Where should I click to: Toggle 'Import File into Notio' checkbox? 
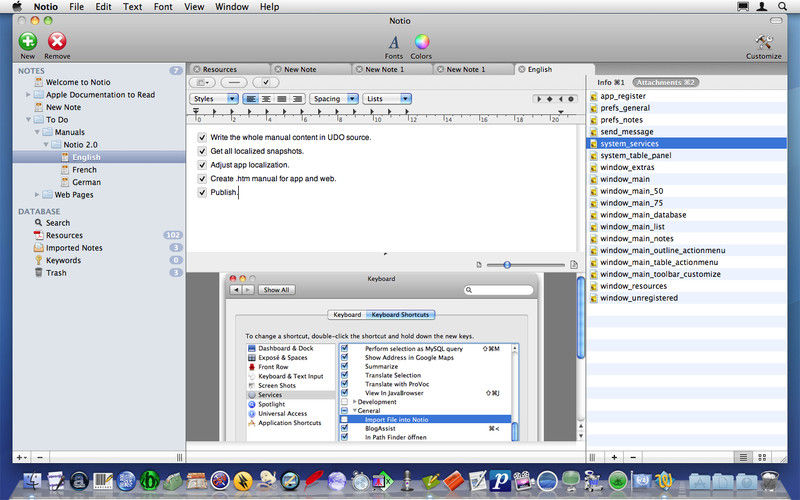pos(344,419)
